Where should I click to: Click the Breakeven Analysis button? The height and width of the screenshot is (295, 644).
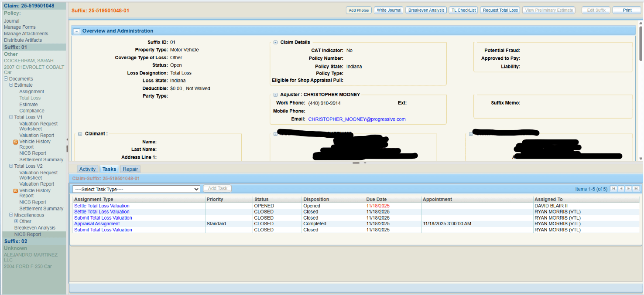click(426, 10)
